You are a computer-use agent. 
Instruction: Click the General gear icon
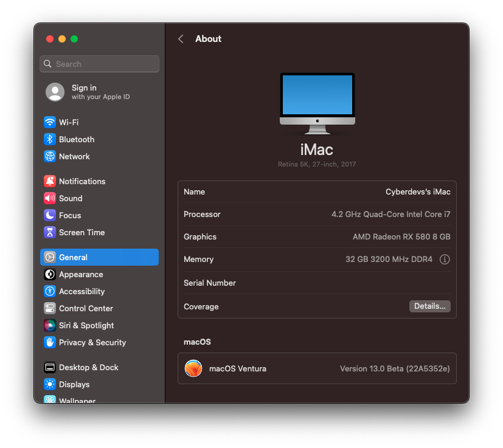coord(50,257)
